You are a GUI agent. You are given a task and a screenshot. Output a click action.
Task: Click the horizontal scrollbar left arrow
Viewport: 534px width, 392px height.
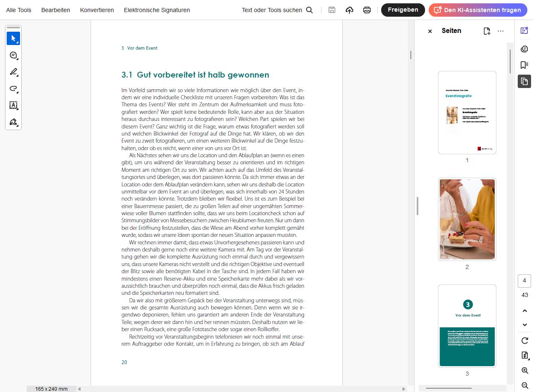(x=79, y=389)
